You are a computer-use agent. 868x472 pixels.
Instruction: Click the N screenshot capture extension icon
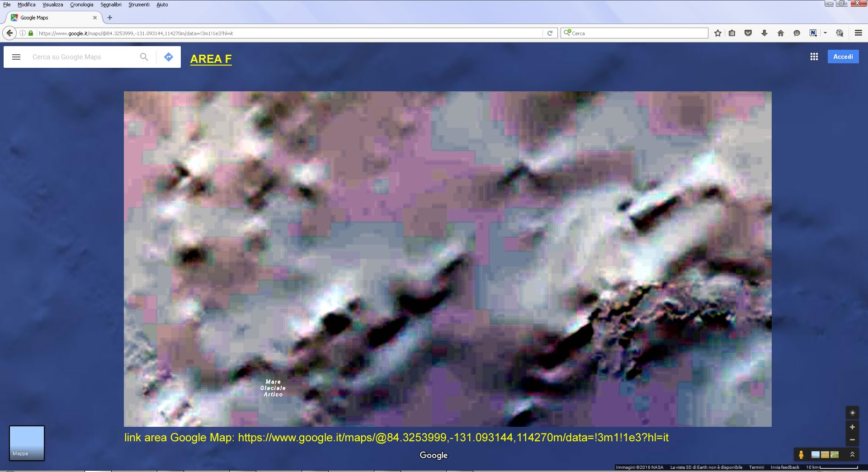(813, 33)
